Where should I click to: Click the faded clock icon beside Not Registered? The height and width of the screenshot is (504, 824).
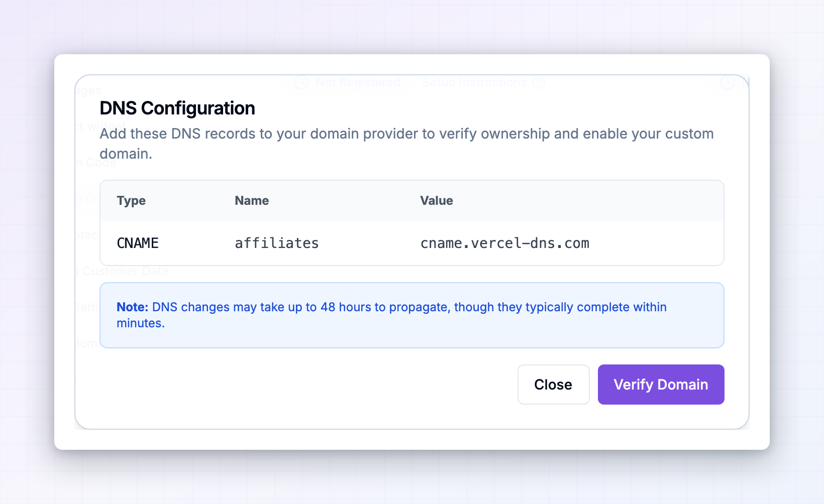coord(301,82)
